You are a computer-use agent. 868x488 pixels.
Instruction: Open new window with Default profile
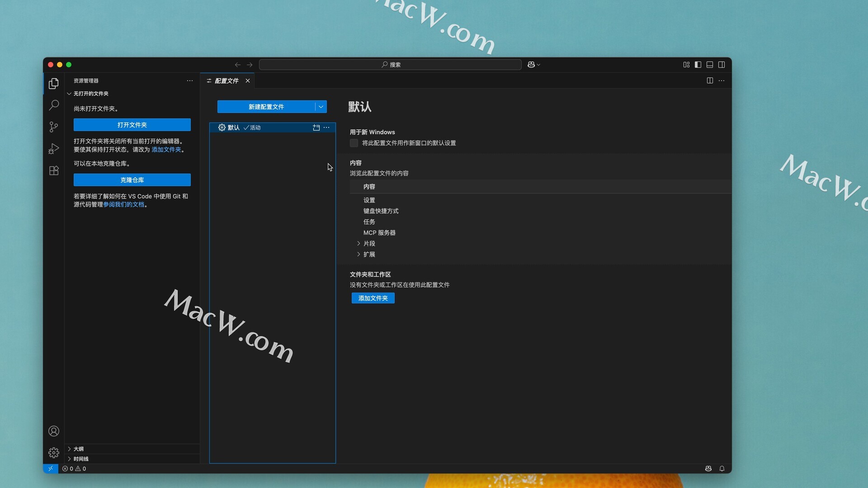point(316,127)
